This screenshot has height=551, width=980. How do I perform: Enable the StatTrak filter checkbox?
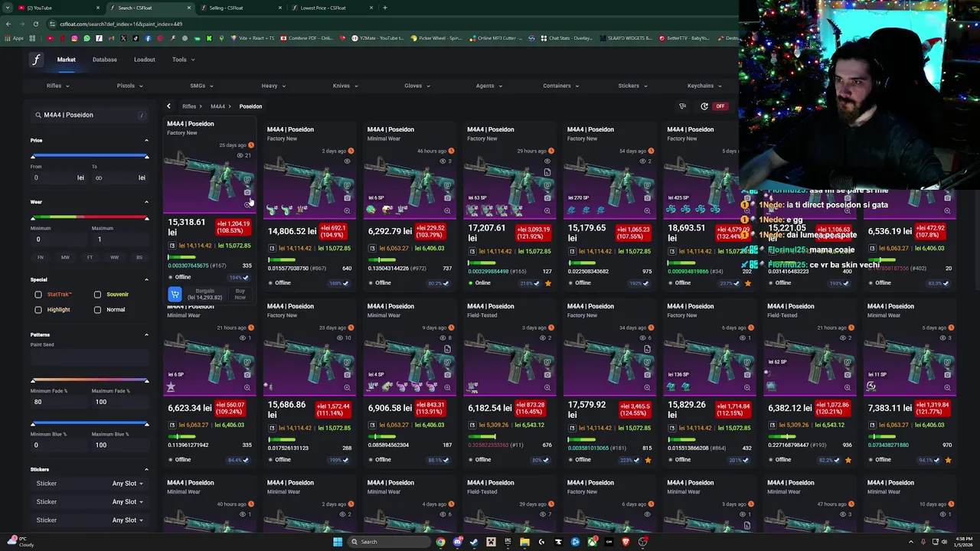pyautogui.click(x=38, y=295)
